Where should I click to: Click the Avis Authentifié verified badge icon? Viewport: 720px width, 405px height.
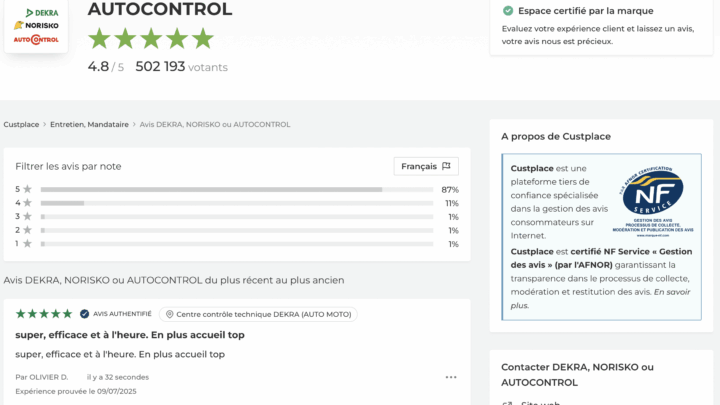click(85, 314)
